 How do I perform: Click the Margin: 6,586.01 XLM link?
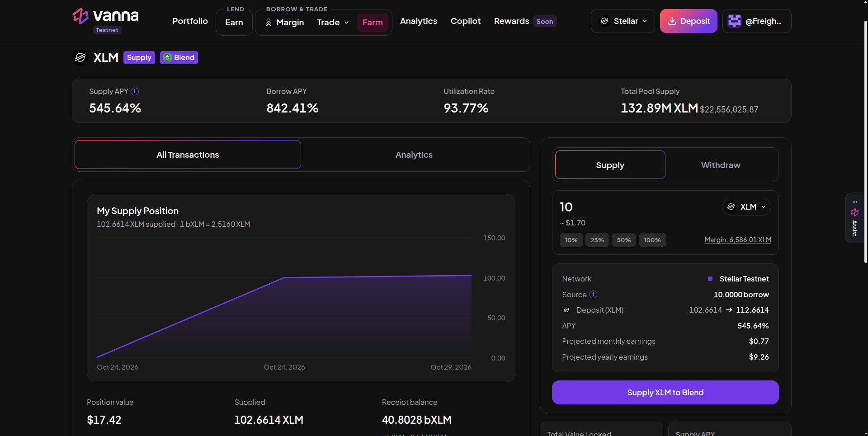[x=738, y=240]
